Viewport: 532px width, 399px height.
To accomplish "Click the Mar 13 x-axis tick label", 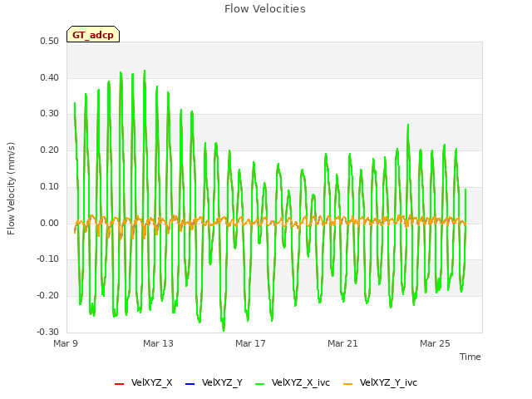I will tap(158, 343).
